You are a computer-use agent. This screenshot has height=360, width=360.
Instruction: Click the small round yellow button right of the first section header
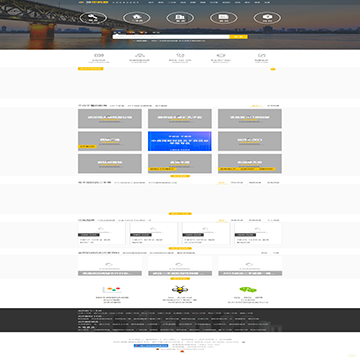[x=273, y=69]
